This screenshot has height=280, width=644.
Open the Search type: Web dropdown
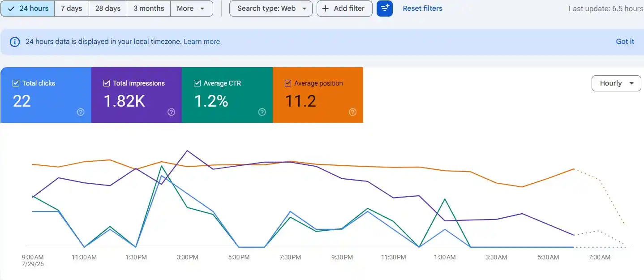(271, 9)
